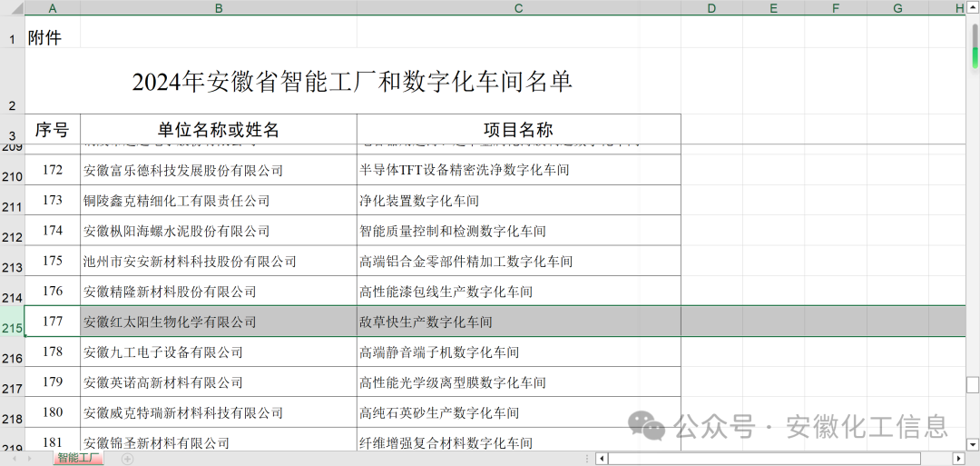
Task: Select row 214 header
Action: click(x=12, y=291)
